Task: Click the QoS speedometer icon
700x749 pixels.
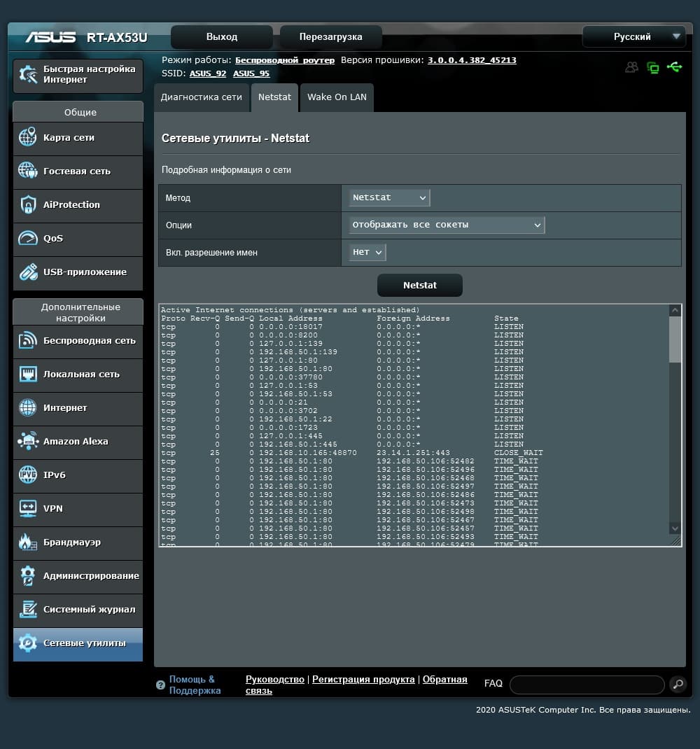Action: click(x=28, y=239)
